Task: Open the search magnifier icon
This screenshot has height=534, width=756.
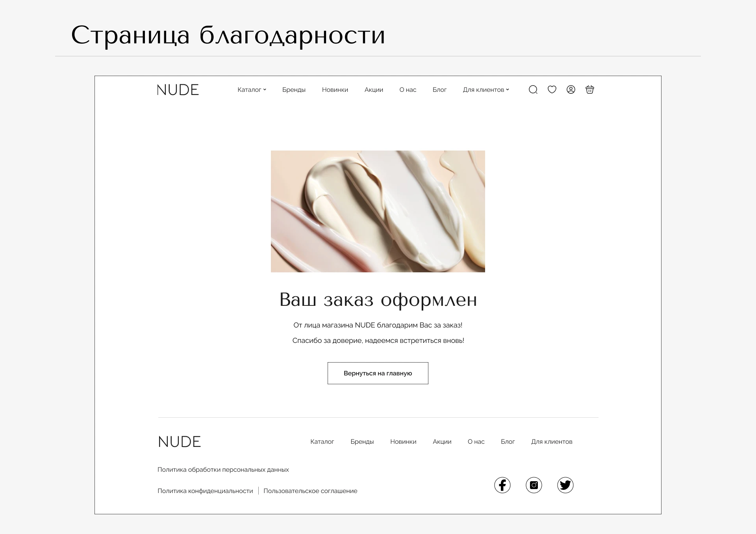Action: [533, 90]
